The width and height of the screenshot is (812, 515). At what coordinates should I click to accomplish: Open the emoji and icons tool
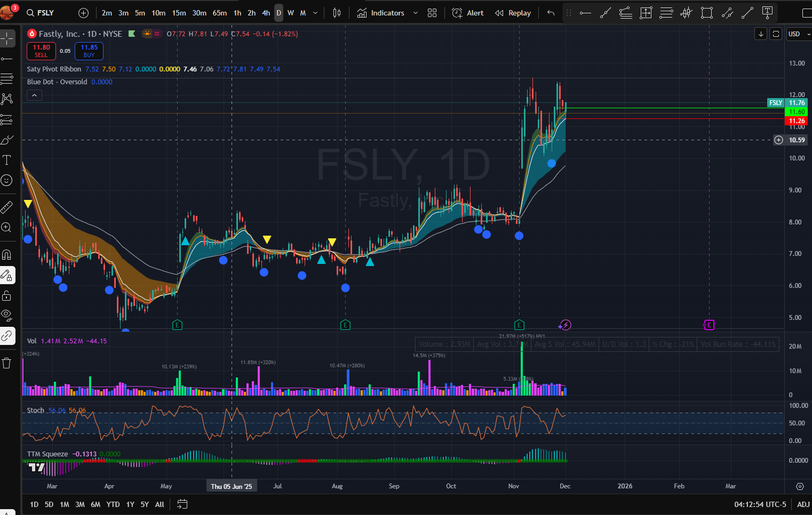click(7, 180)
